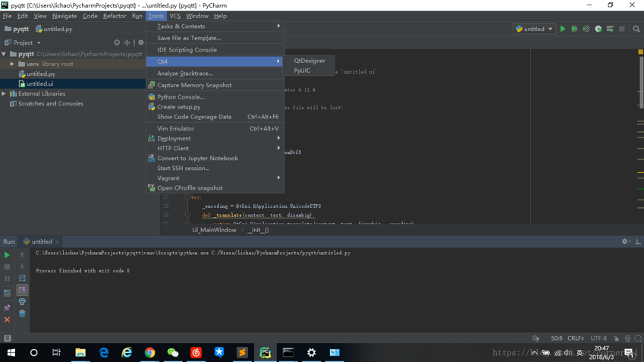The width and height of the screenshot is (644, 362).
Task: Choose Create setup.py in the Tools menu
Action: pos(215,107)
